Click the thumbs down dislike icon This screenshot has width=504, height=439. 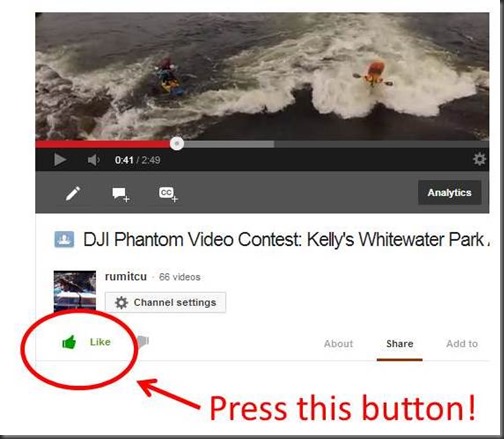click(x=143, y=341)
